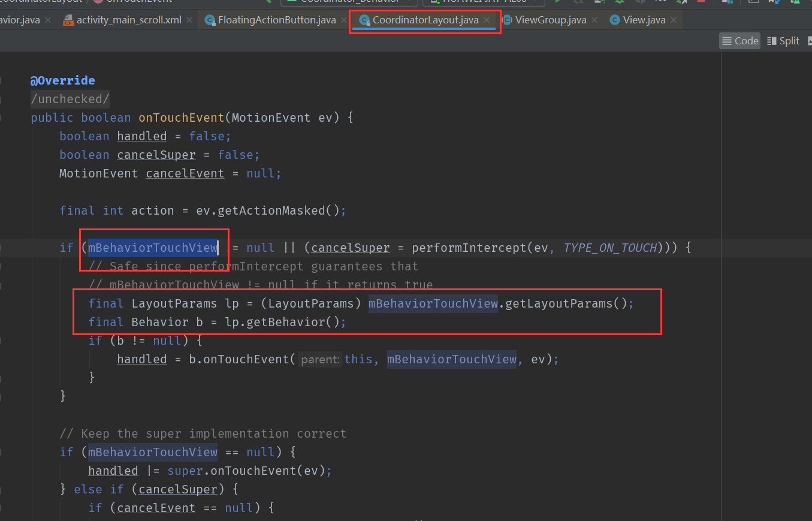This screenshot has width=812, height=521.
Task: Click the TYPE_ON_TOUCH constant
Action: point(610,248)
